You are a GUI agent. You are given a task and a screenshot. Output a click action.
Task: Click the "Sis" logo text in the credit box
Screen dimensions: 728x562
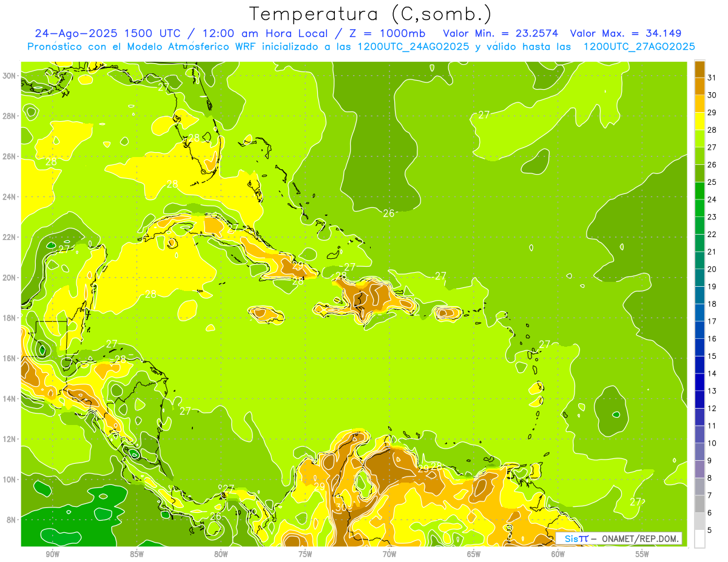click(x=571, y=538)
